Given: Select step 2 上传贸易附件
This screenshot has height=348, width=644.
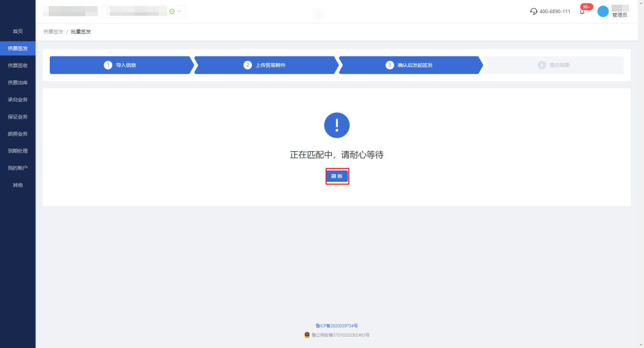Looking at the screenshot, I should pos(266,65).
